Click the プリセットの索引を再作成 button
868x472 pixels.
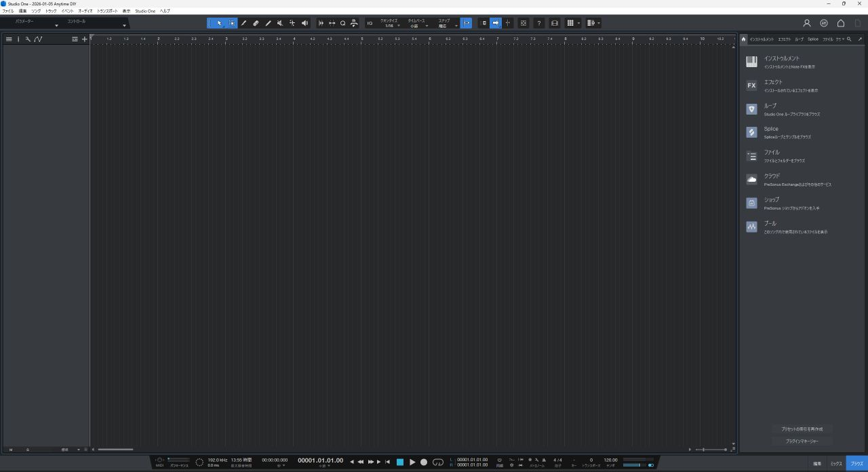click(x=802, y=429)
